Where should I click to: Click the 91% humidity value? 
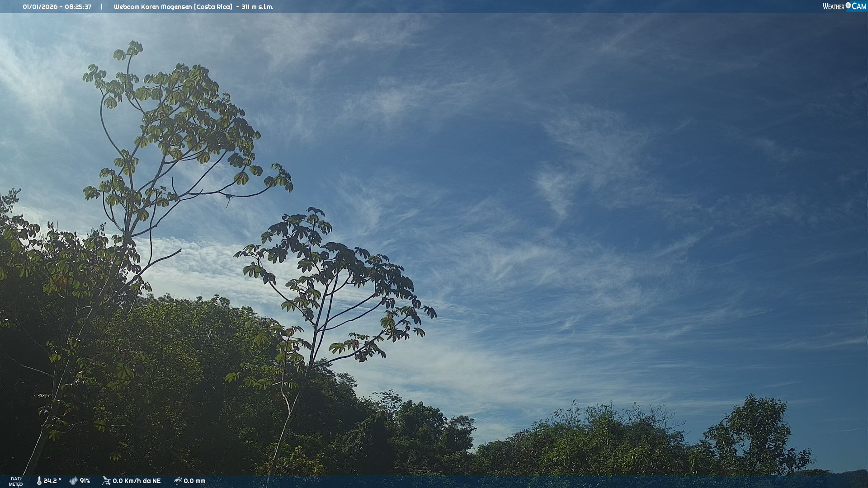[85, 481]
